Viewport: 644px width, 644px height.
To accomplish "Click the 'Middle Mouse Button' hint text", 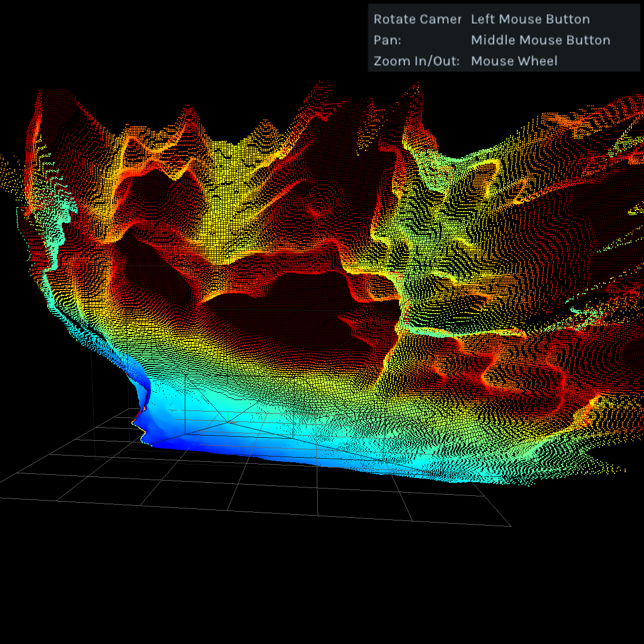I will 540,40.
